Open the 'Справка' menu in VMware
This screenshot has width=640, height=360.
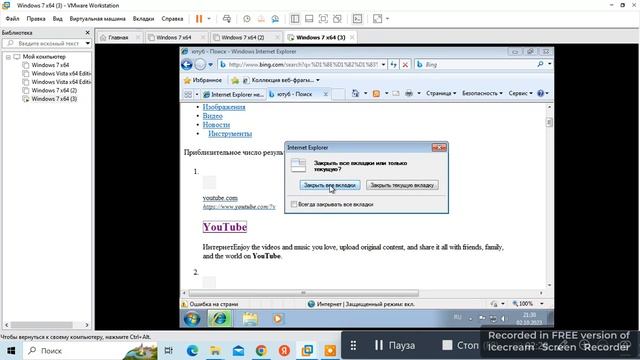pos(172,19)
